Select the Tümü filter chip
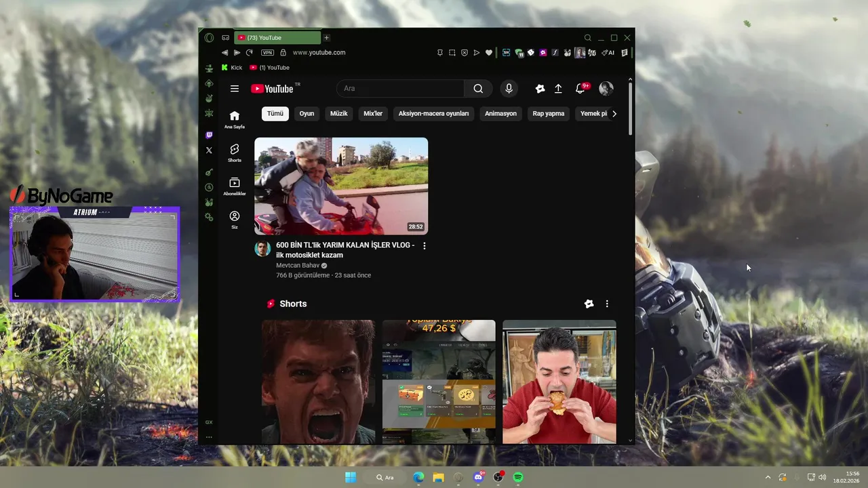The height and width of the screenshot is (488, 868). [x=275, y=114]
